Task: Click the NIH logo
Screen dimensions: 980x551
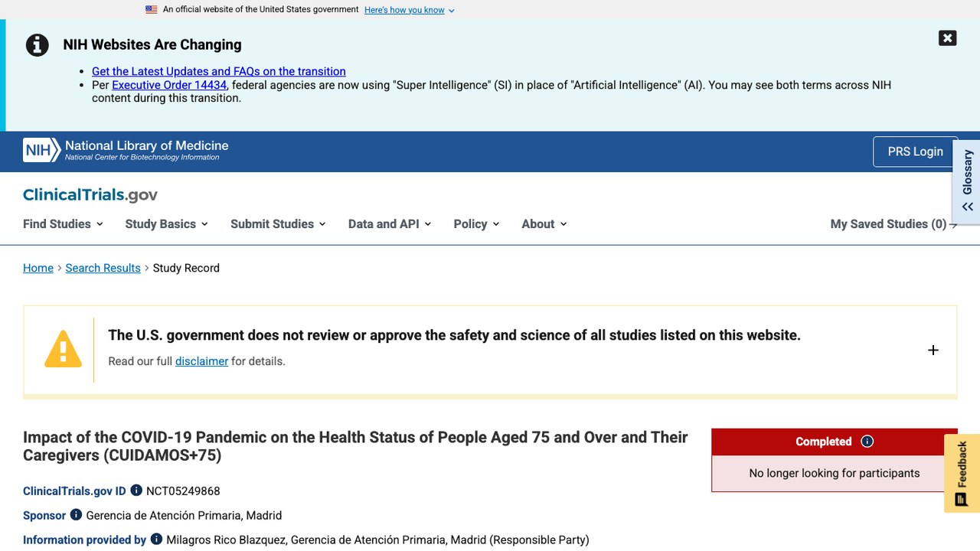Action: pos(42,150)
